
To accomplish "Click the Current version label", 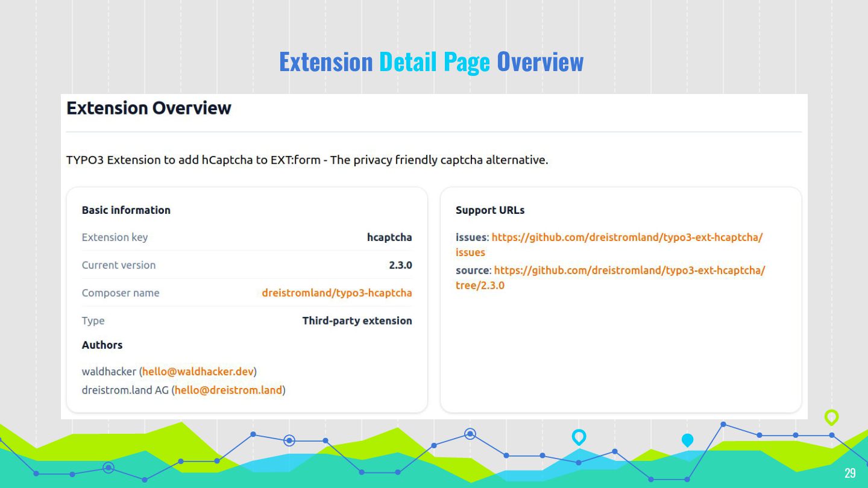I will click(119, 265).
